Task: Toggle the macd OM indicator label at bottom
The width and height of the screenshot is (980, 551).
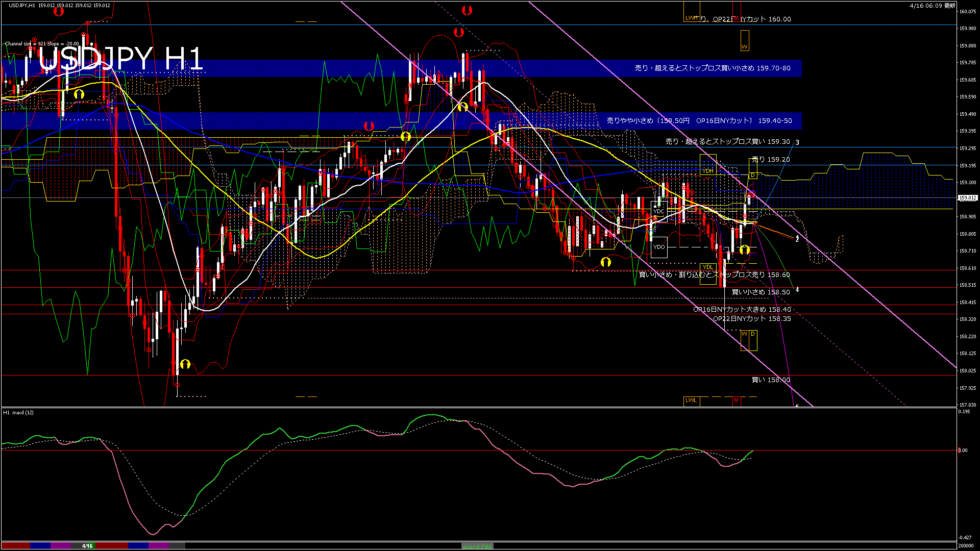Action: point(477,547)
